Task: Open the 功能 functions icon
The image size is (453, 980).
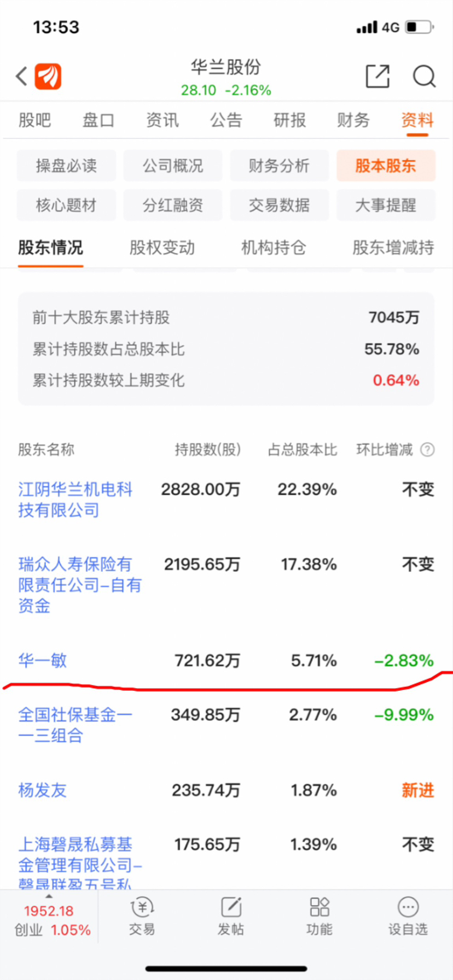Action: [320, 907]
